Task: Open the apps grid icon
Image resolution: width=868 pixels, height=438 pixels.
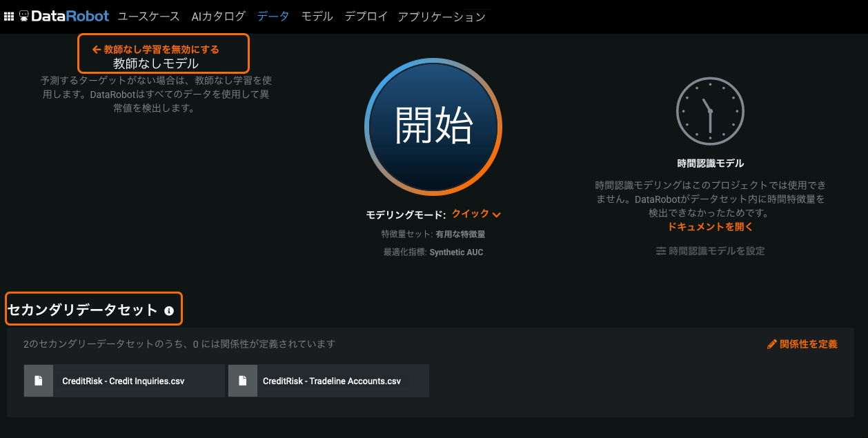Action: tap(9, 17)
